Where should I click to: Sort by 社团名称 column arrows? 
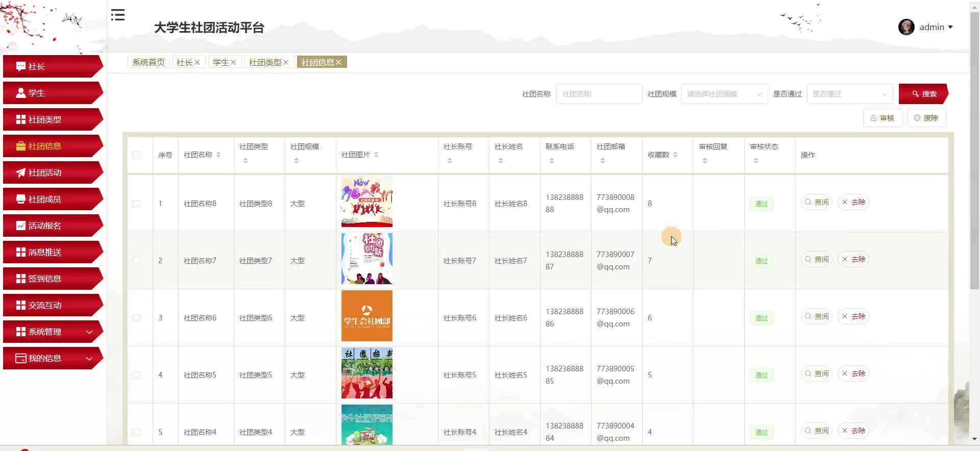tap(218, 155)
